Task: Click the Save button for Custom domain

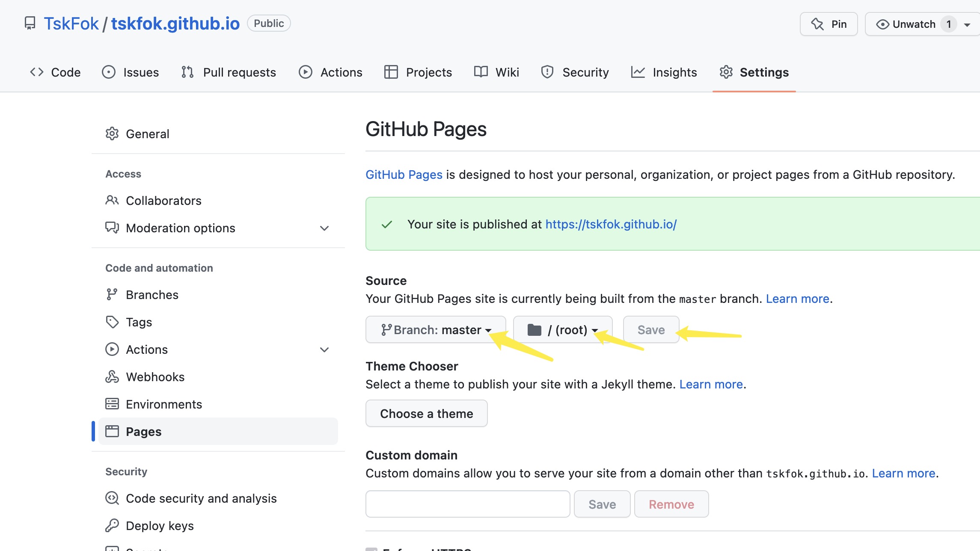Action: tap(602, 504)
